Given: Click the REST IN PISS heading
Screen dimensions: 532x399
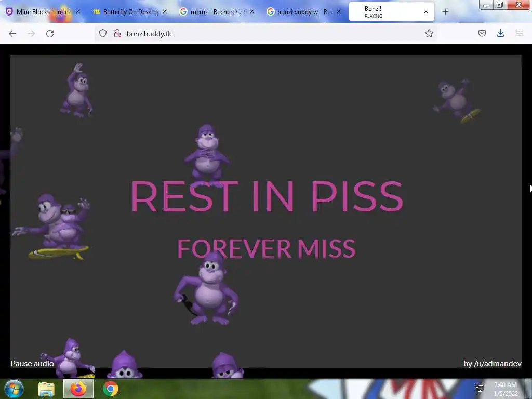Looking at the screenshot, I should tap(267, 196).
